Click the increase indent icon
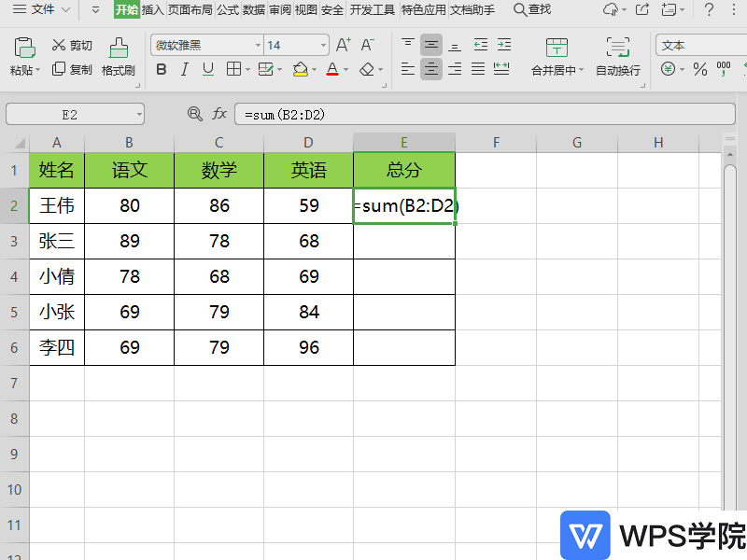 503,44
